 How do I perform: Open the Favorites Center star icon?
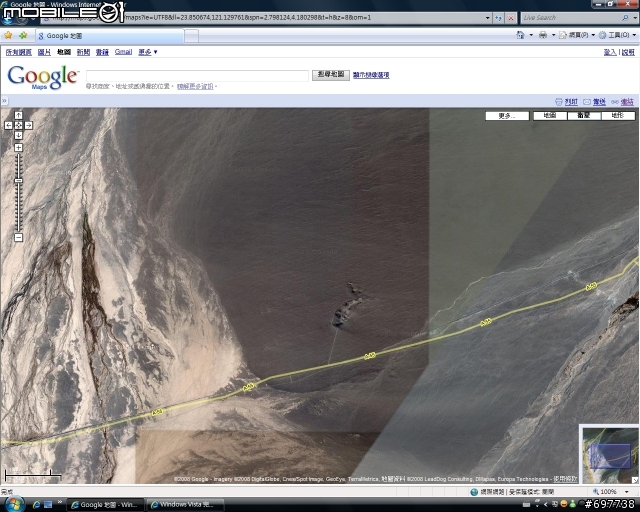click(8, 36)
